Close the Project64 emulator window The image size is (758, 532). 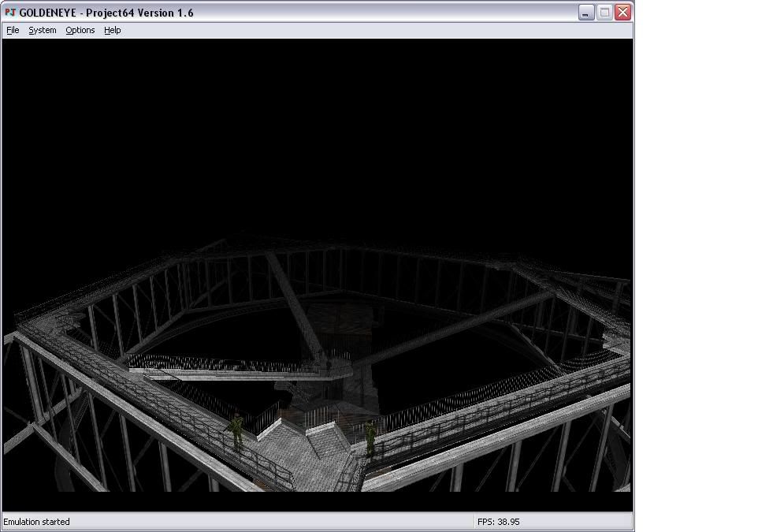(x=622, y=13)
